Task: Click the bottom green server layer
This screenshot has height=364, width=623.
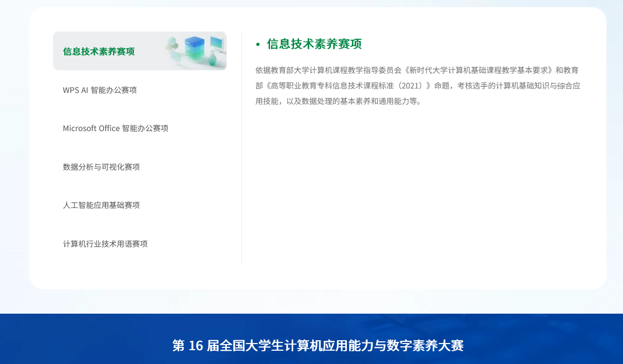Action: pos(194,56)
